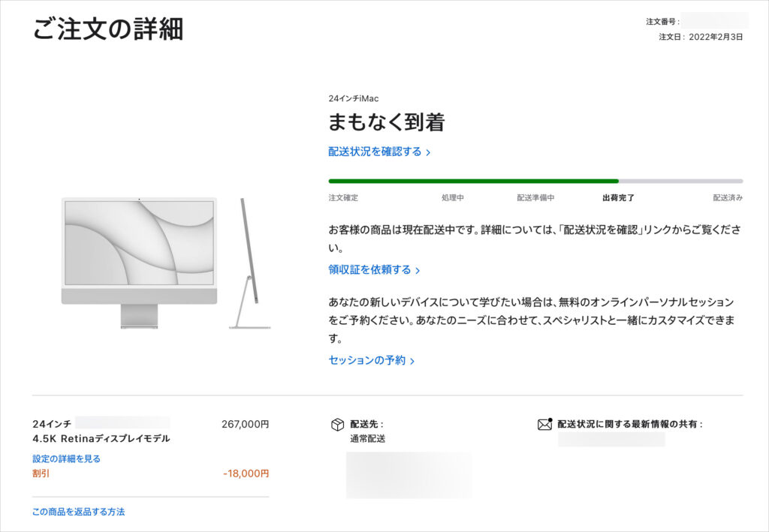Viewport: 769px width, 532px height.
Task: Click the shipping box icon
Action: pos(337,425)
